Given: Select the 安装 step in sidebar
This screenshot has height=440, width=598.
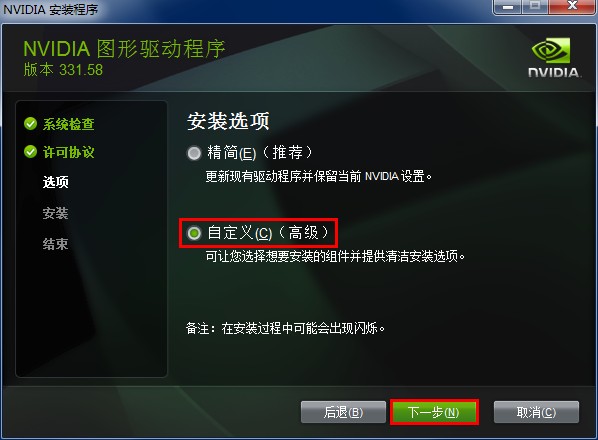Looking at the screenshot, I should pos(56,213).
